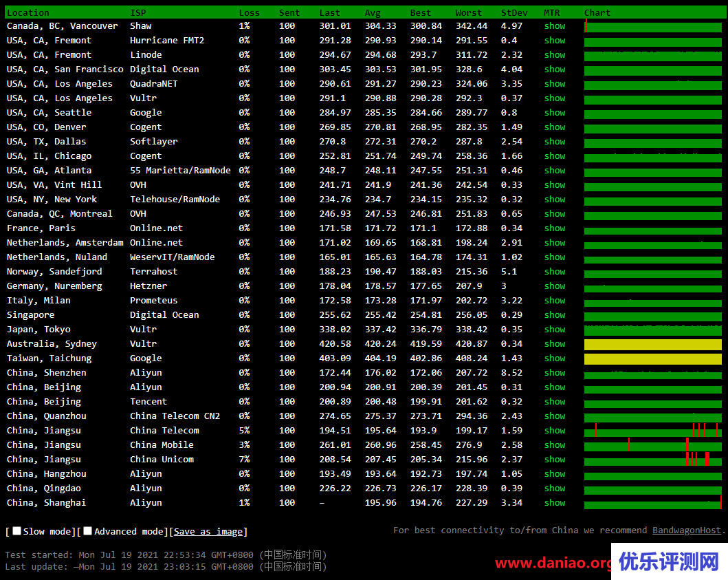Select the 342.44 worst value for Vancouver
Screen dimensions: 728x580
472,26
